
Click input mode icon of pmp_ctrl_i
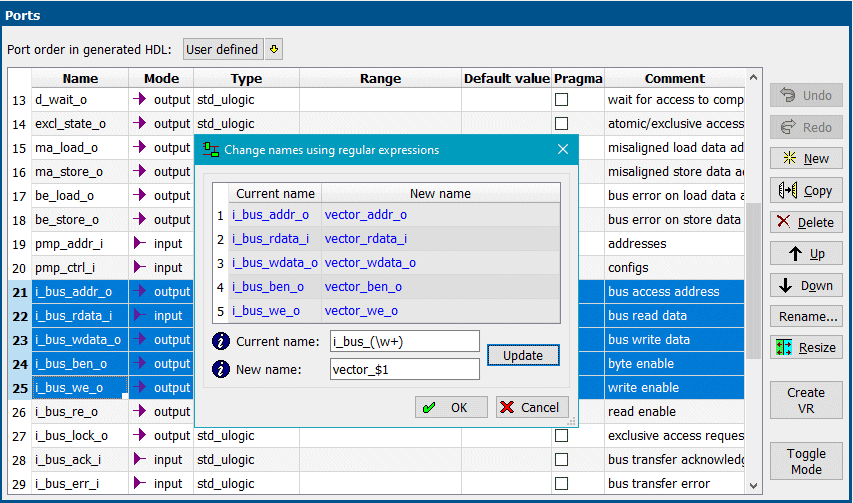pyautogui.click(x=140, y=267)
